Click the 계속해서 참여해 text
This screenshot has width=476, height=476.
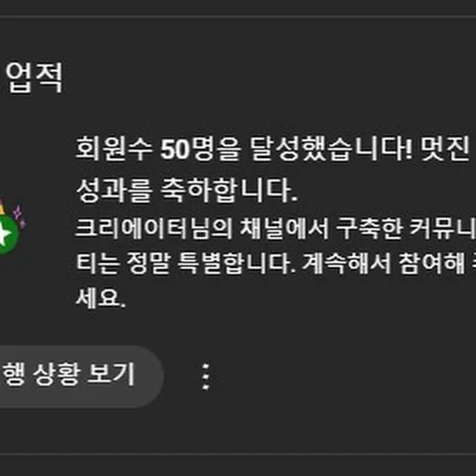tap(383, 263)
